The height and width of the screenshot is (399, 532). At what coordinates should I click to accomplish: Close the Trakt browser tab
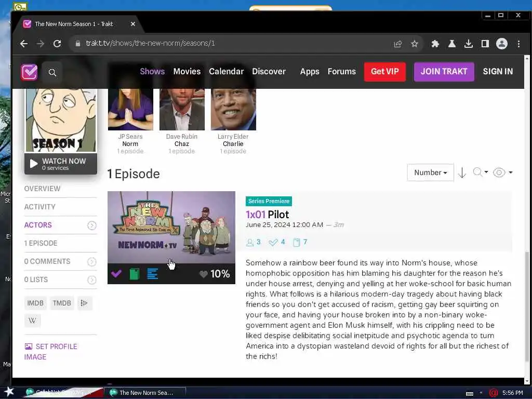(x=133, y=24)
